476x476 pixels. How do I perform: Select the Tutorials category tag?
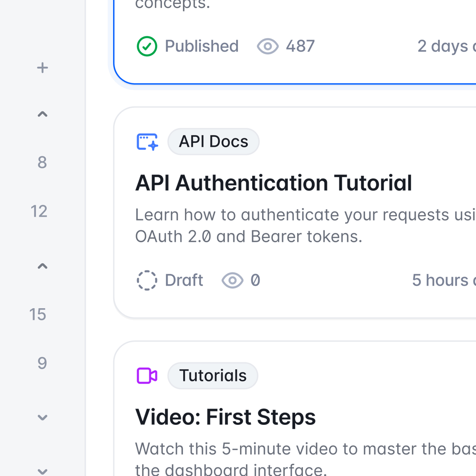pyautogui.click(x=213, y=376)
